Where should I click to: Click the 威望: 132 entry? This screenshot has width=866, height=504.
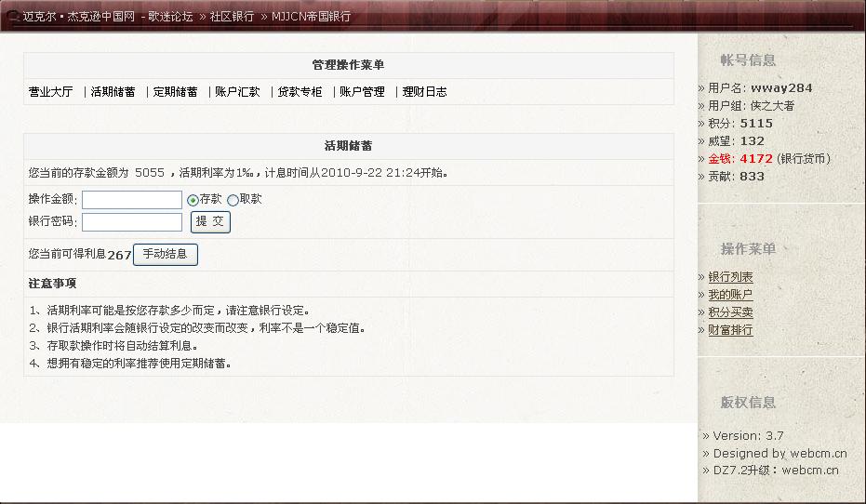coord(736,140)
